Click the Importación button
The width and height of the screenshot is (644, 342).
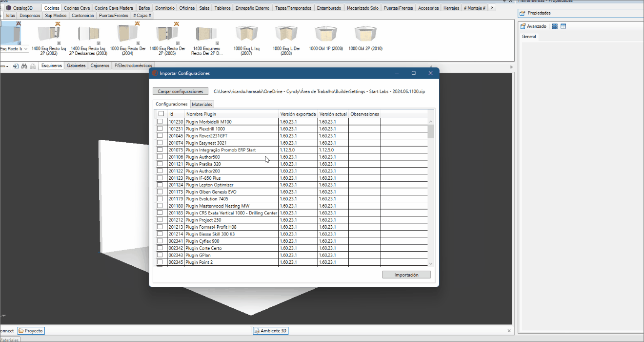click(406, 275)
